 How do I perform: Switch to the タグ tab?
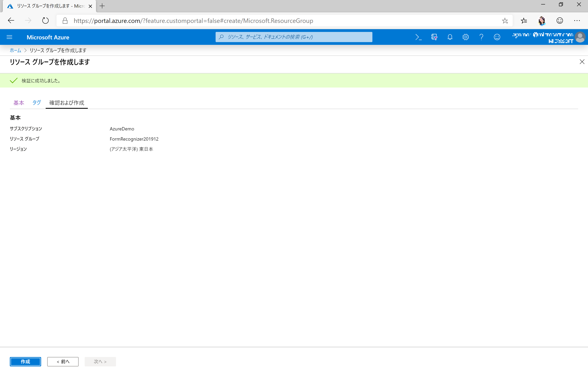(x=36, y=103)
